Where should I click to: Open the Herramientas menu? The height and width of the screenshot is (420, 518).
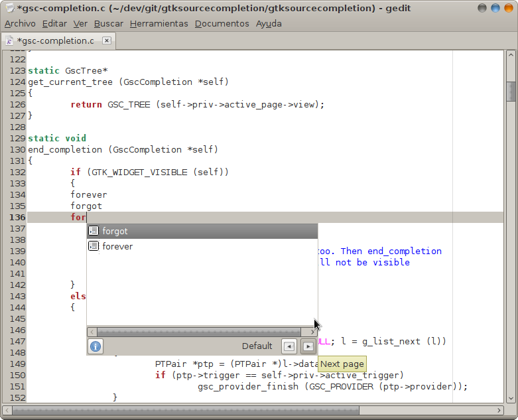(159, 23)
